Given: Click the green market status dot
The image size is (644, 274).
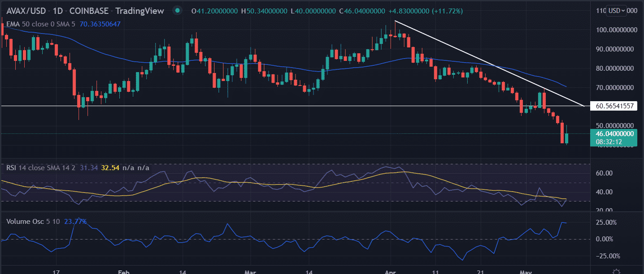Looking at the screenshot, I should point(178,11).
